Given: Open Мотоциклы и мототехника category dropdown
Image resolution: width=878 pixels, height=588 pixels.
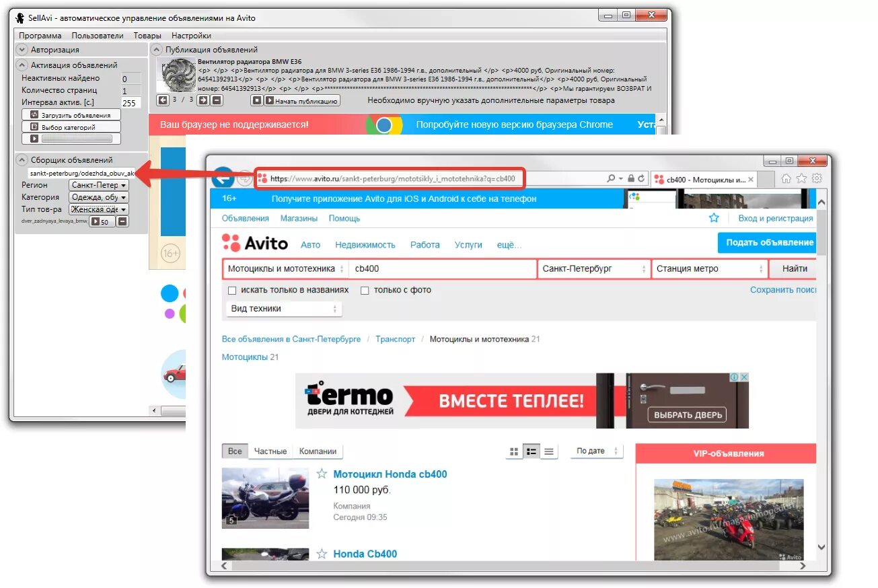Looking at the screenshot, I should tap(286, 268).
